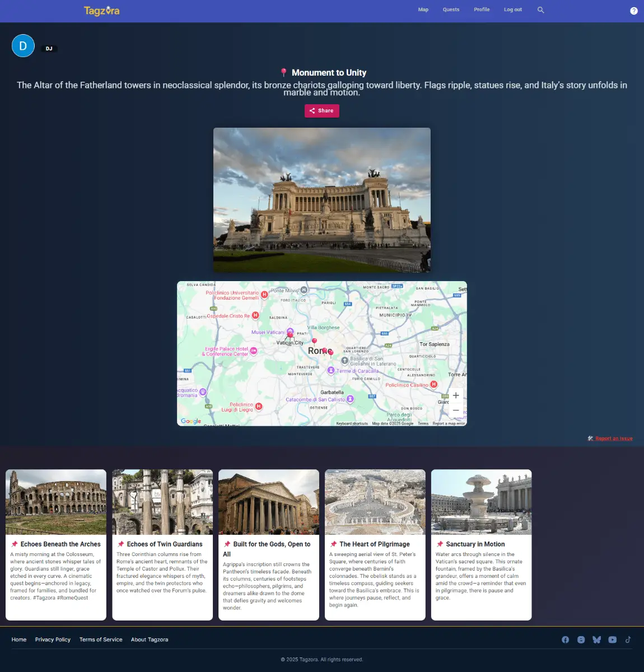The image size is (644, 672).
Task: Click the search magnifier icon in navbar
Action: [x=540, y=10]
